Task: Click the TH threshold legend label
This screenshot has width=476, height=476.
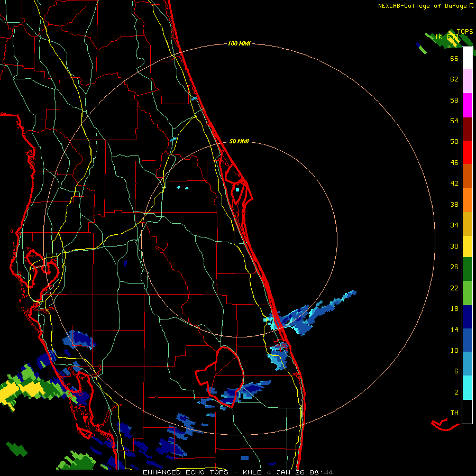Action: tap(454, 413)
